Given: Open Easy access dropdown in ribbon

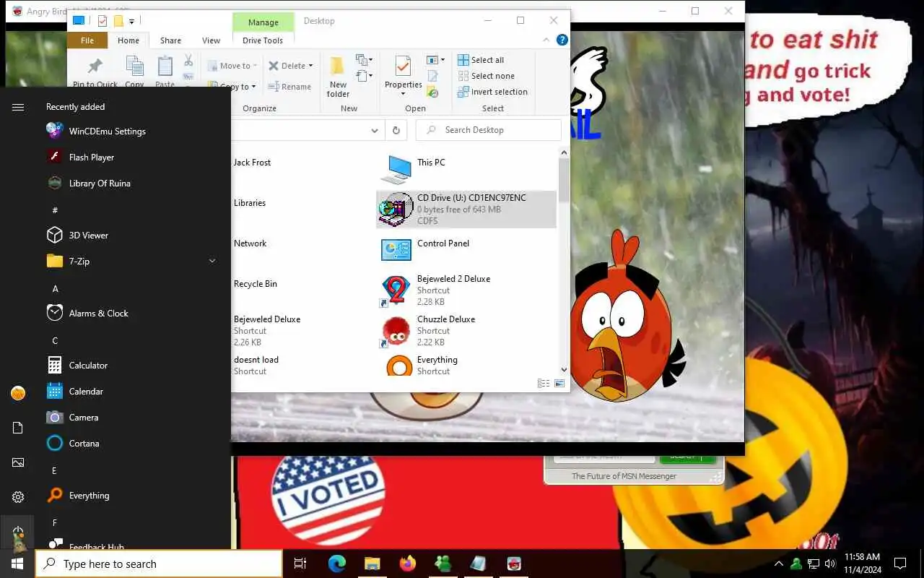Looking at the screenshot, I should pos(365,75).
